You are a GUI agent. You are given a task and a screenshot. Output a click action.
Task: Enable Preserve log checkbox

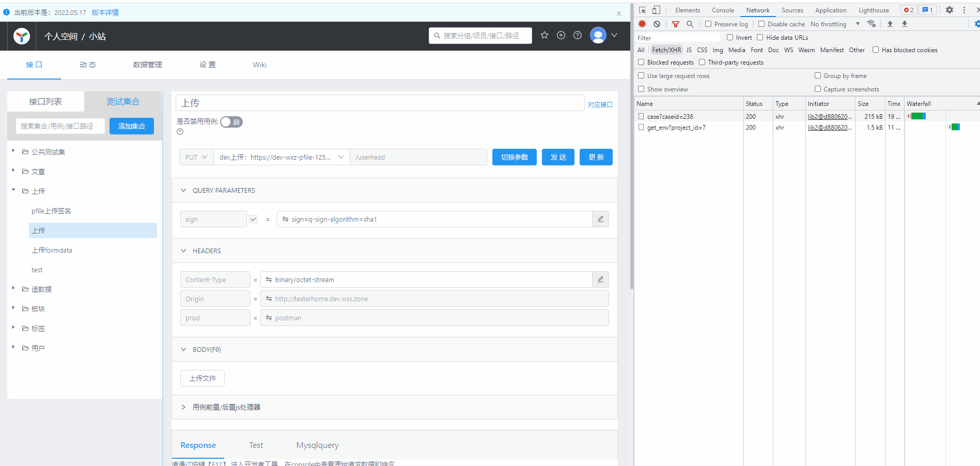(x=708, y=24)
